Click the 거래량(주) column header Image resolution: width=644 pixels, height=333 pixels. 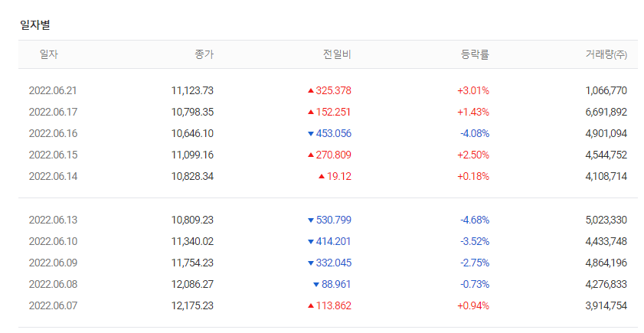coord(606,54)
